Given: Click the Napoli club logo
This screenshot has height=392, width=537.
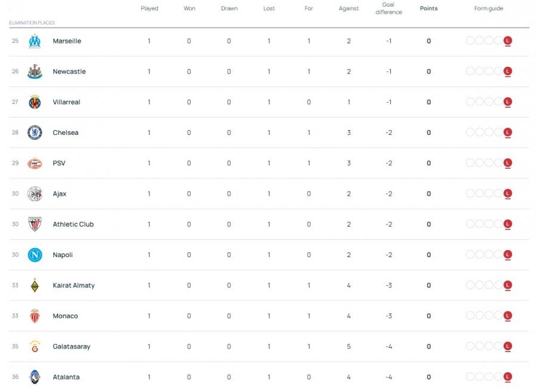Looking at the screenshot, I should (x=35, y=255).
